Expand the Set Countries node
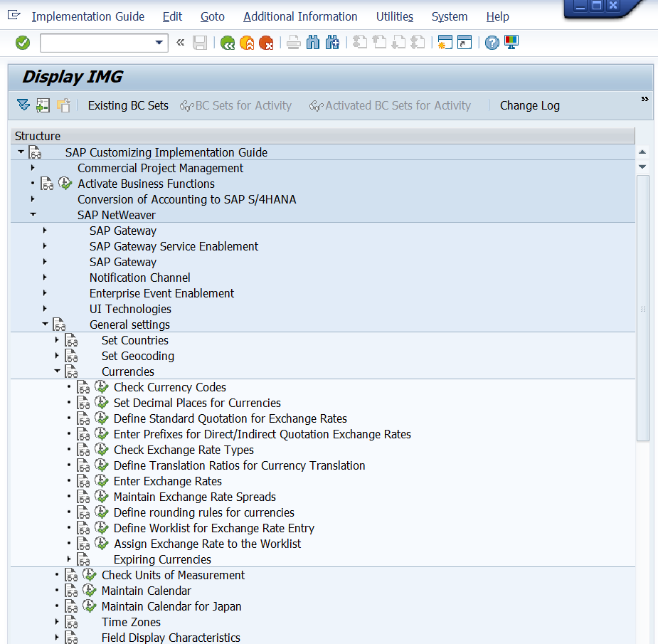Viewport: 658px width, 644px height. [x=57, y=339]
